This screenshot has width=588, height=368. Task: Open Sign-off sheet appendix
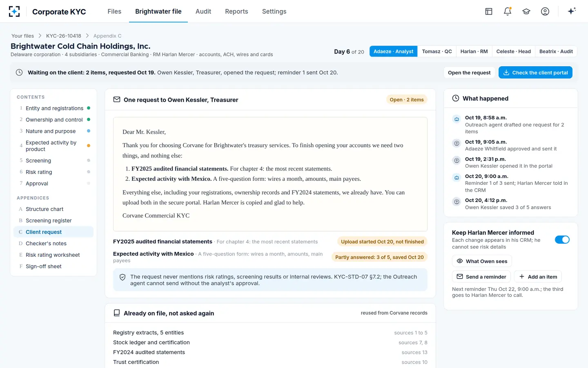point(53,266)
